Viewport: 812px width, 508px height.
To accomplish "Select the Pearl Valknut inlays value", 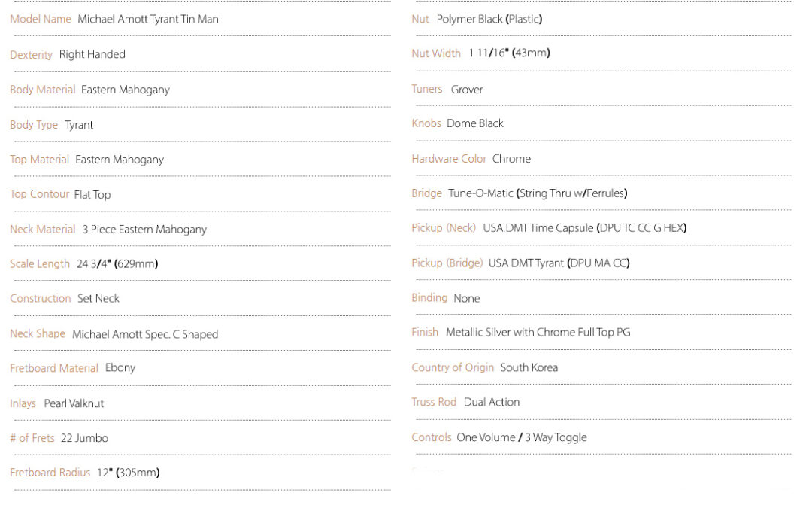I will pyautogui.click(x=74, y=403).
